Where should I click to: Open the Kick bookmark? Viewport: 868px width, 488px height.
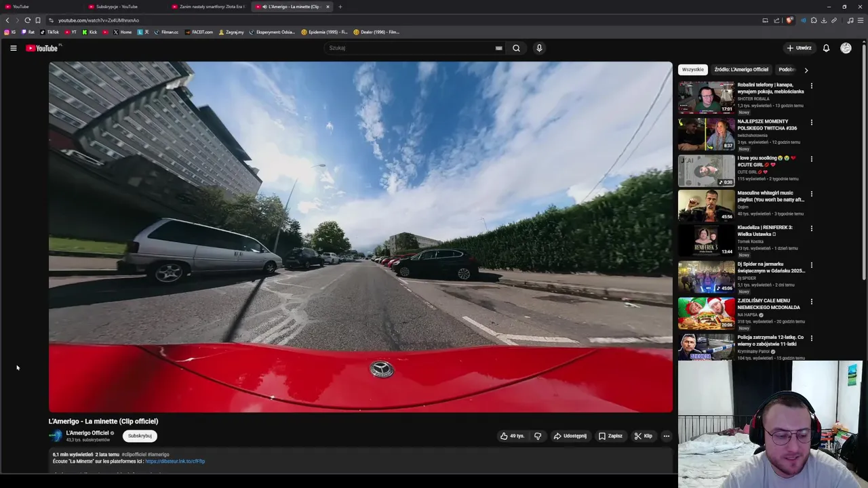coord(90,32)
